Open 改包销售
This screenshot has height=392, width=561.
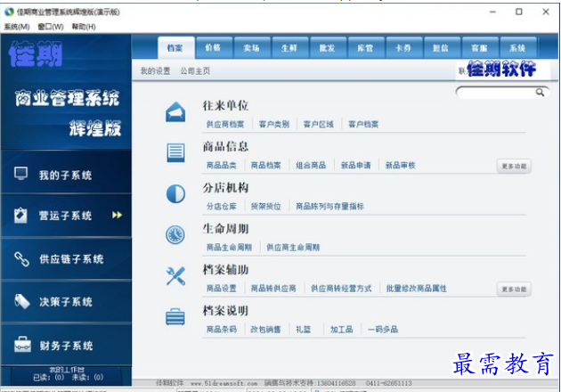[x=265, y=330]
